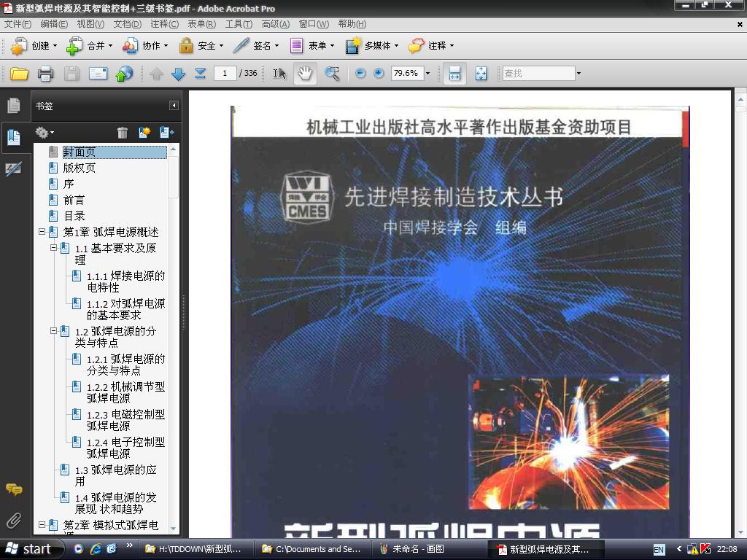This screenshot has width=747, height=560.
Task: Open the 签名 (Sign) pen menu
Action: click(256, 46)
